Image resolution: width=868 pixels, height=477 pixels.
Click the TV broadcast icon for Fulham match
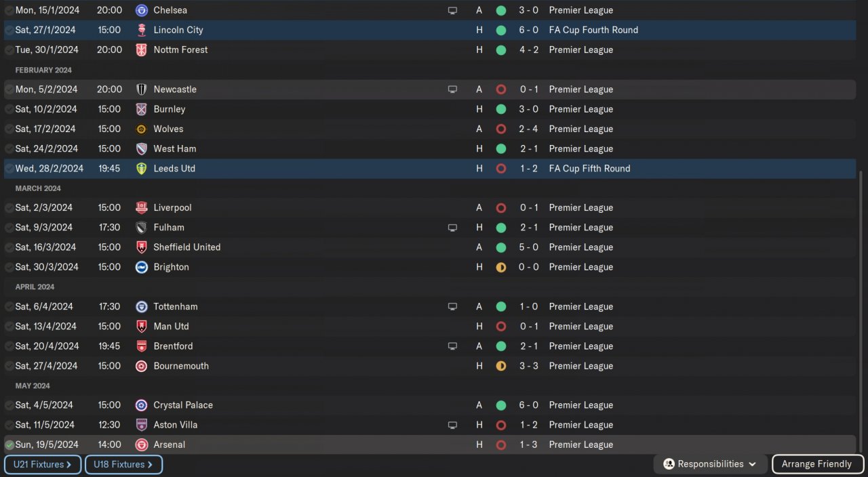coord(452,228)
